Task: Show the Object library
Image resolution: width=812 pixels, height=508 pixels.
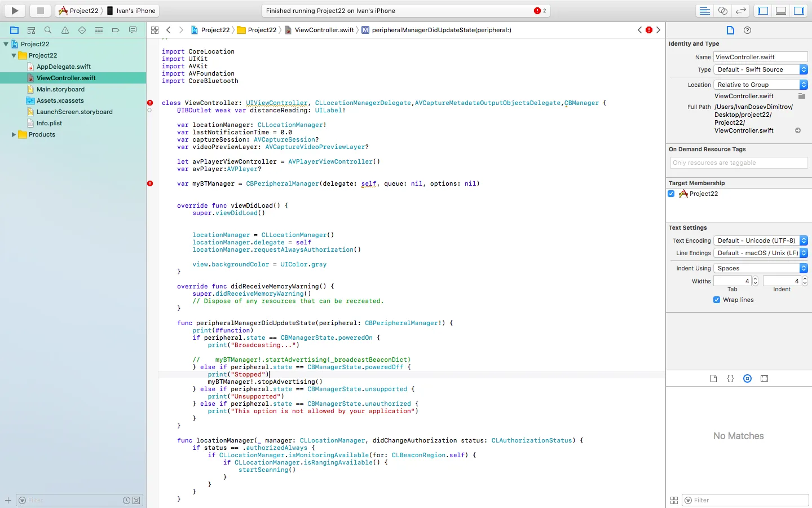Action: click(747, 379)
